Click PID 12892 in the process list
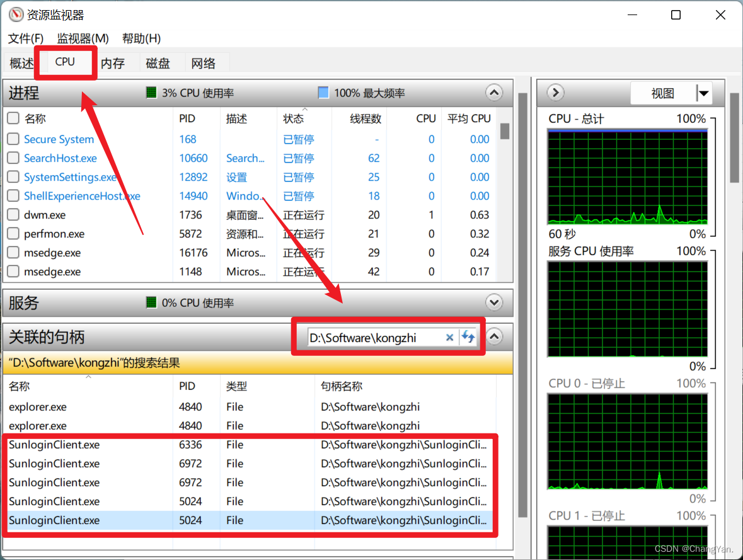Viewport: 743px width, 560px height. coord(193,177)
